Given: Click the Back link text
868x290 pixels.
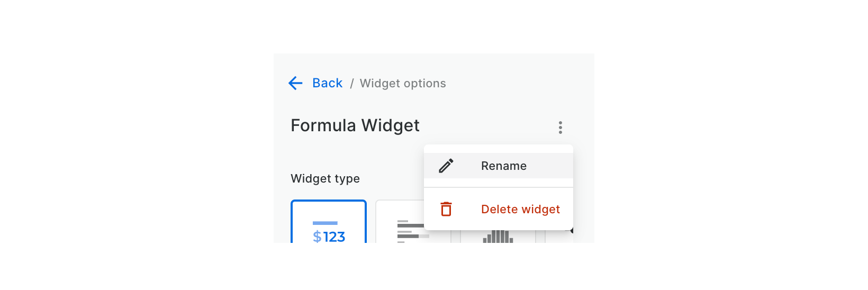Looking at the screenshot, I should coord(327,83).
